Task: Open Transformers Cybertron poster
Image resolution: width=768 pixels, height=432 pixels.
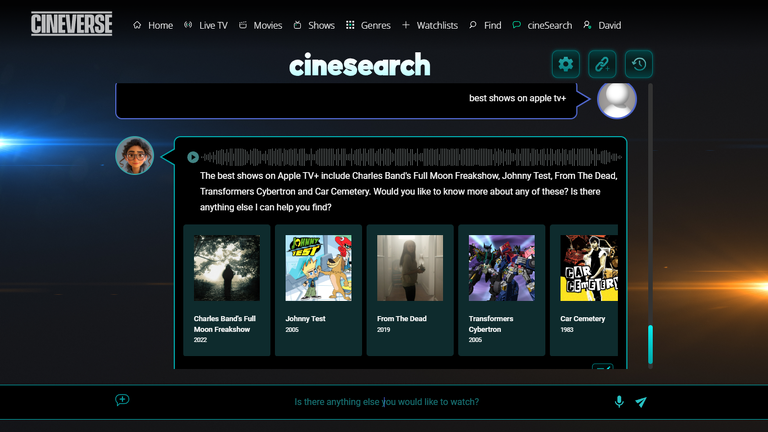Action: [x=502, y=268]
